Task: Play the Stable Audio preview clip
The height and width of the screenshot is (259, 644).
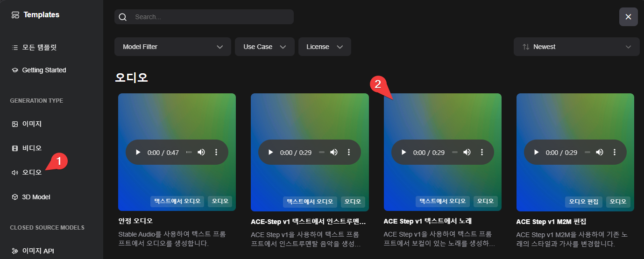Action: pos(138,153)
